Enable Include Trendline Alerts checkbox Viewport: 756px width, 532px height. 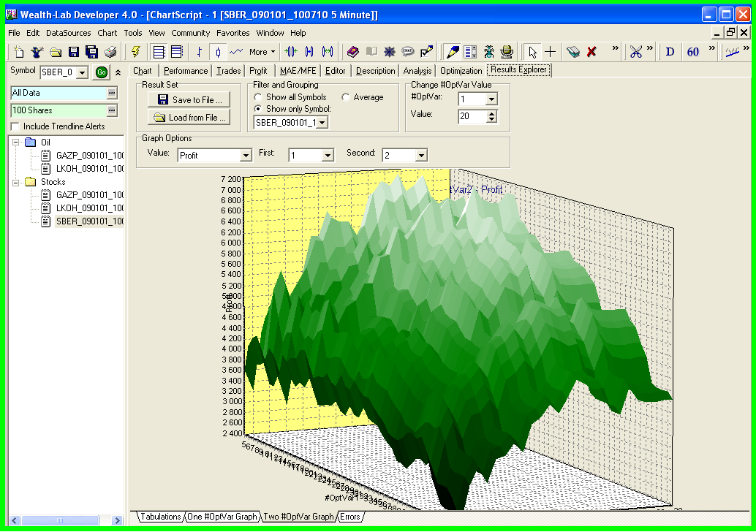click(15, 126)
